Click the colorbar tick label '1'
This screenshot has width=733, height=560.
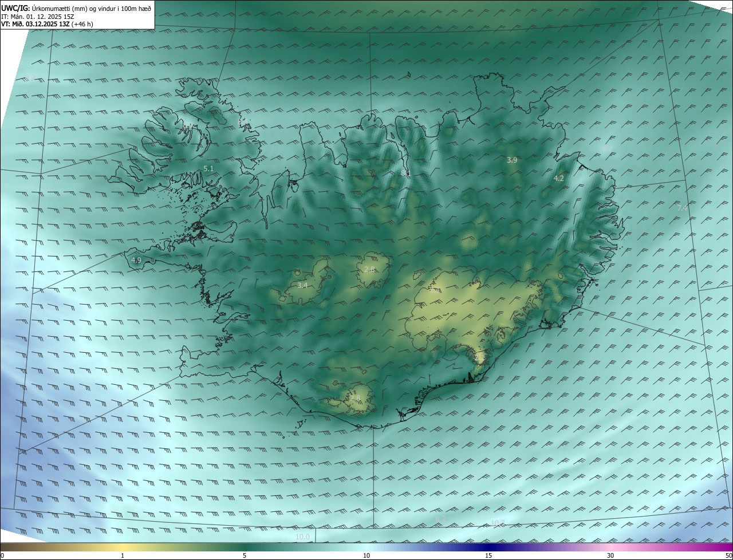123,555
